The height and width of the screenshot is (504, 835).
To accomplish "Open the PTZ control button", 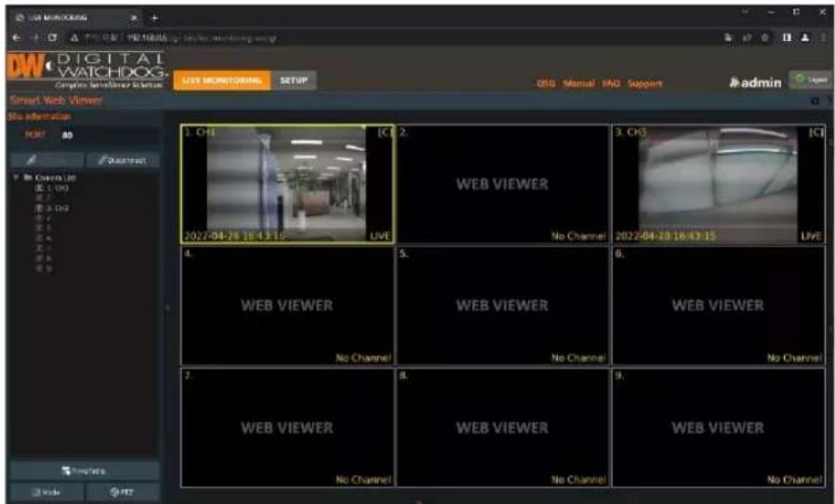I will (x=123, y=492).
